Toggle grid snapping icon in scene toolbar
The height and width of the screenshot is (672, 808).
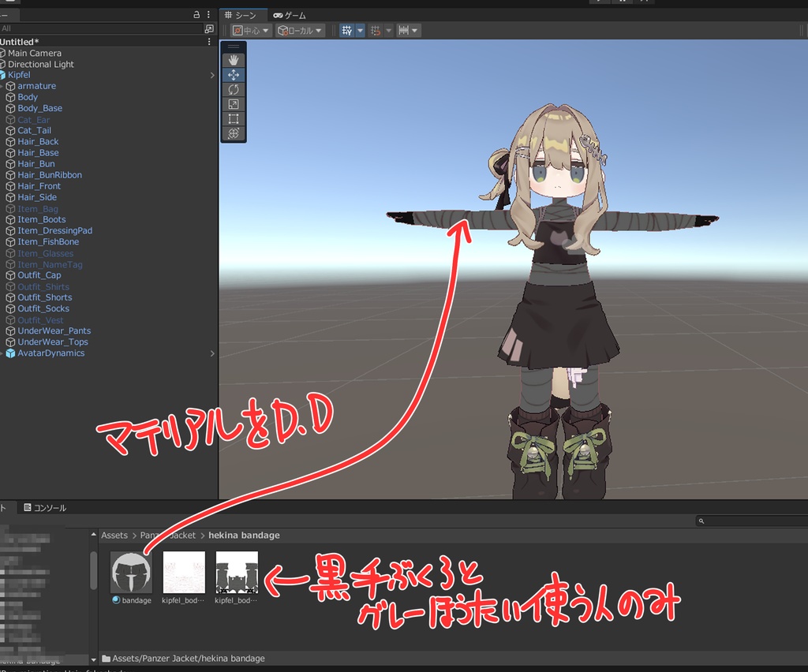point(347,31)
